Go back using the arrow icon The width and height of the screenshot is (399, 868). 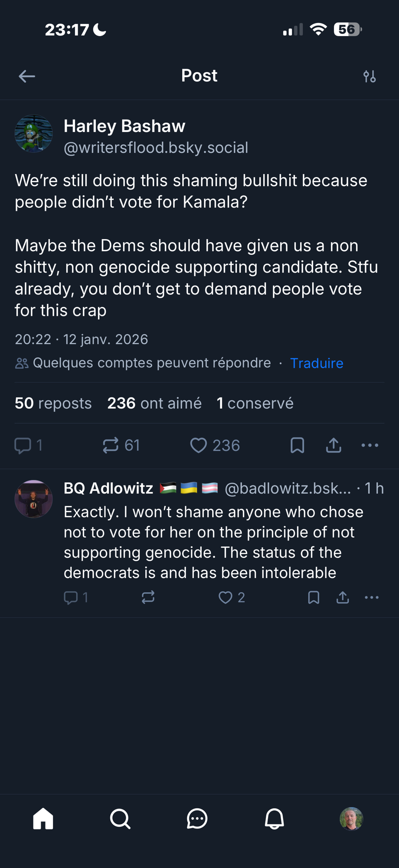[x=27, y=76]
